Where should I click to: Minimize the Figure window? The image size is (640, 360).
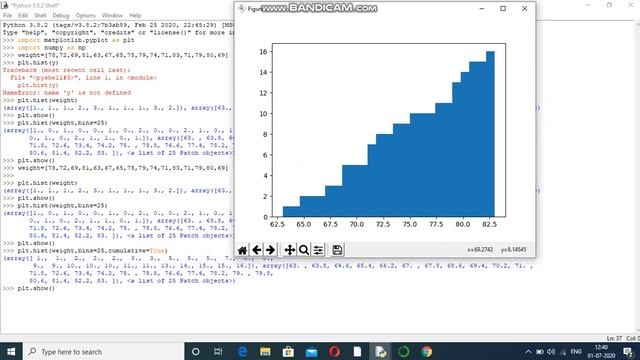pyautogui.click(x=482, y=8)
